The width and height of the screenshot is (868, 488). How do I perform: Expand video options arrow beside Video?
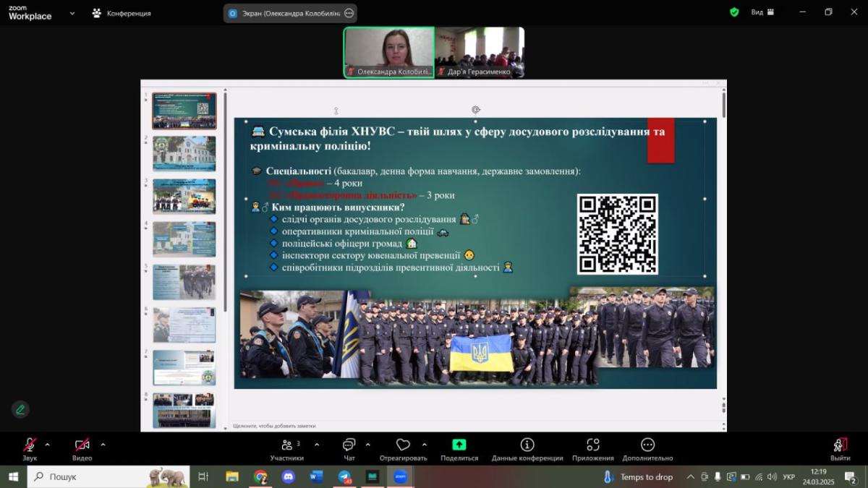coord(103,445)
